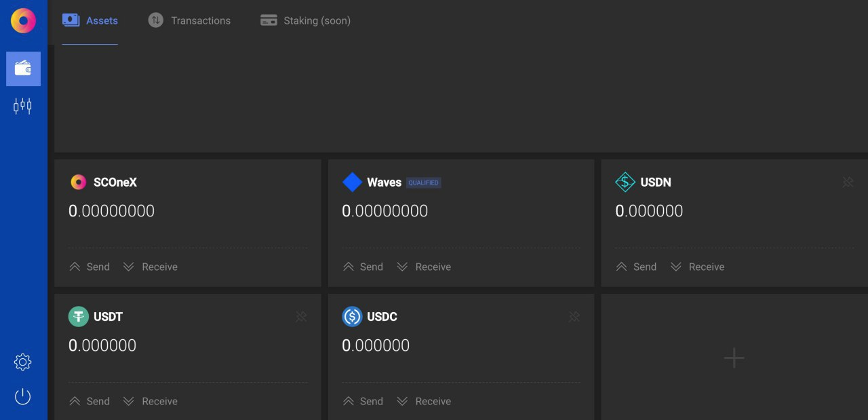Viewport: 868px width, 420px height.
Task: Click the SCOneX logo in the sidebar
Action: point(23,21)
